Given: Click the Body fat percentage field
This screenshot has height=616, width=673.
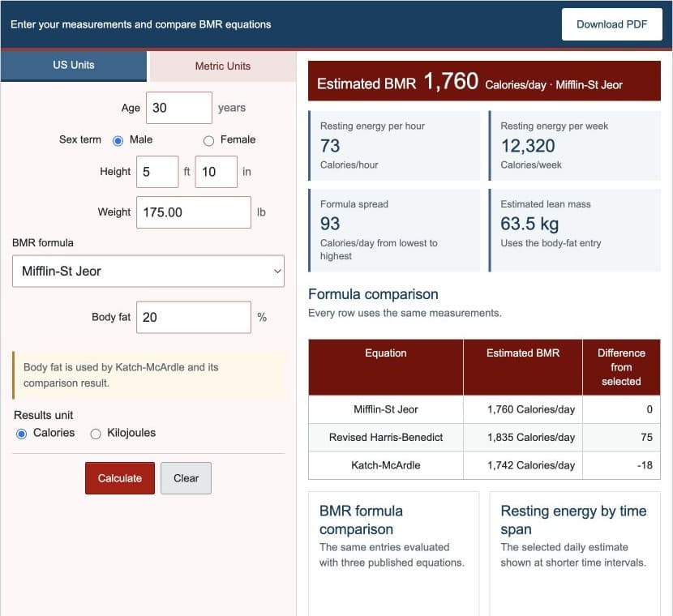Looking at the screenshot, I should point(194,318).
